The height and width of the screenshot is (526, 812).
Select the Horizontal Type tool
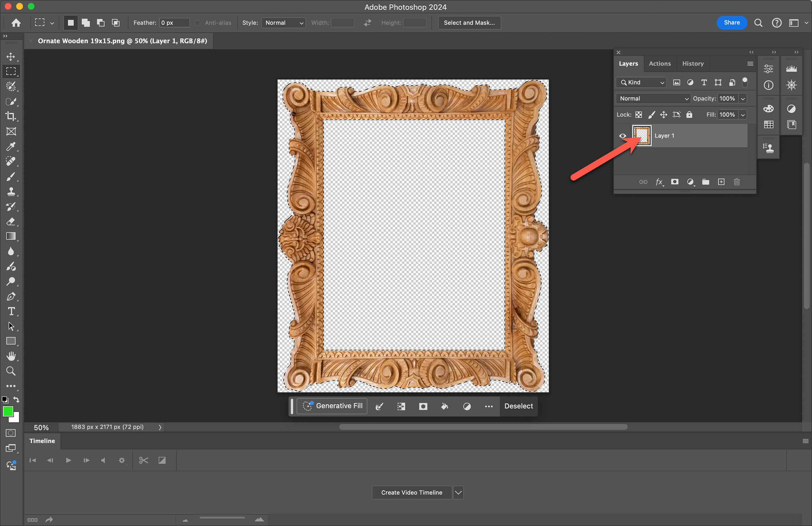coord(11,311)
